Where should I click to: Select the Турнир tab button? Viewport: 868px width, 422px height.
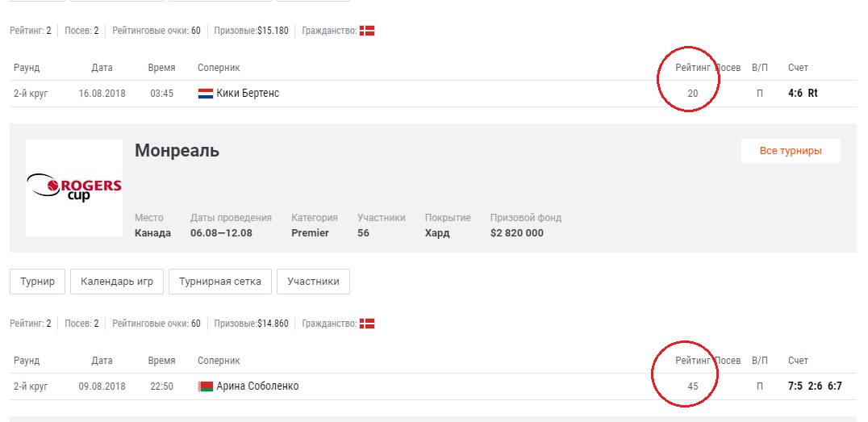pyautogui.click(x=38, y=282)
